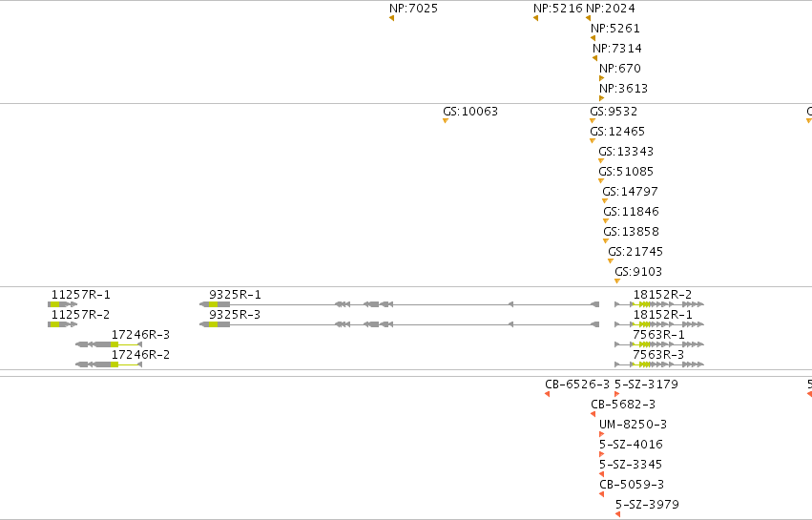The height and width of the screenshot is (520, 812).
Task: Select the 5-SZ-3345 label
Action: click(631, 465)
